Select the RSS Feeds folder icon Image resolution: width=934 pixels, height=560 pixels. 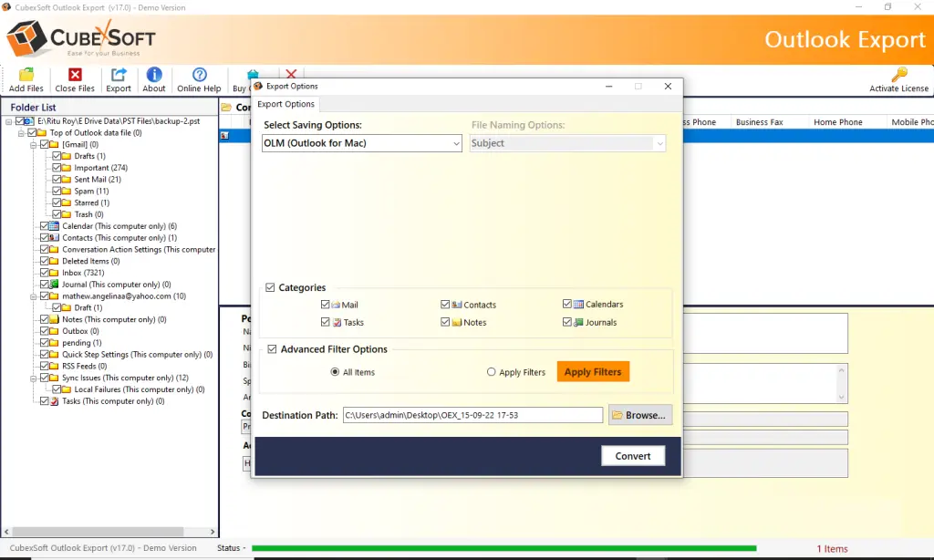click(54, 367)
